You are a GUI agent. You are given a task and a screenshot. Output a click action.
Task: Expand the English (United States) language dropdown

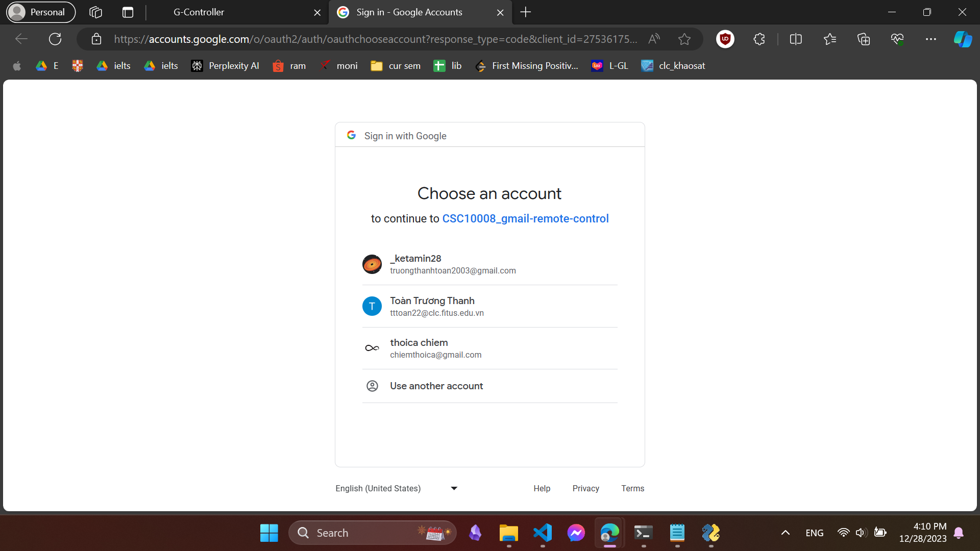(397, 488)
